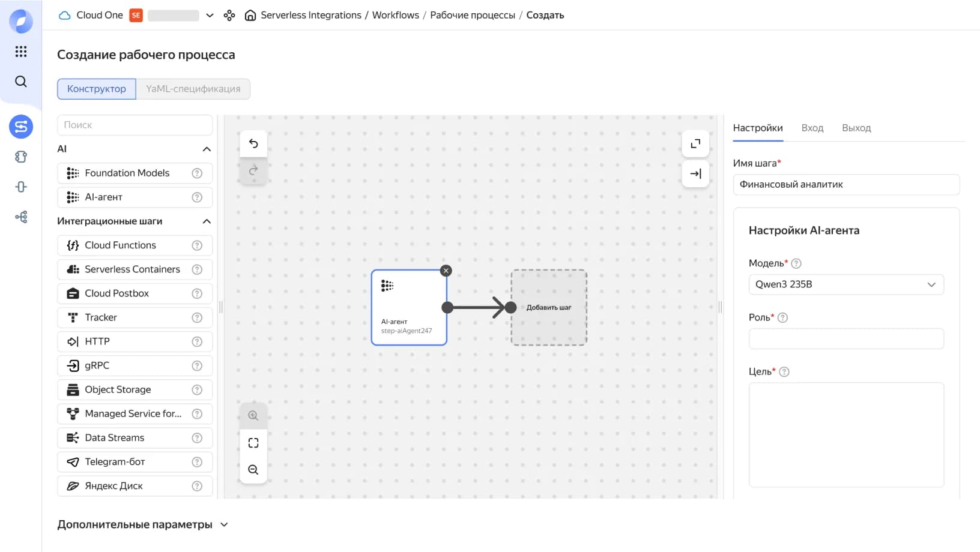Open help for Яндекс Диск

[x=197, y=486]
